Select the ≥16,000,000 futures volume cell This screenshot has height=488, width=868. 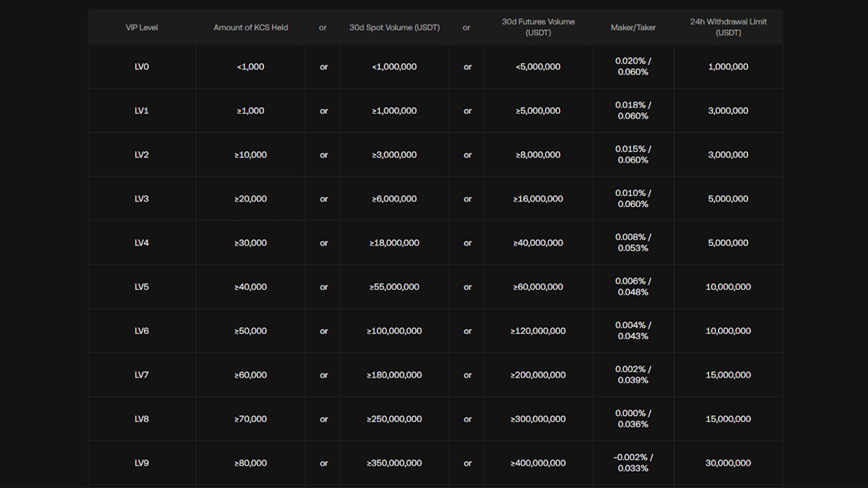[x=538, y=199]
